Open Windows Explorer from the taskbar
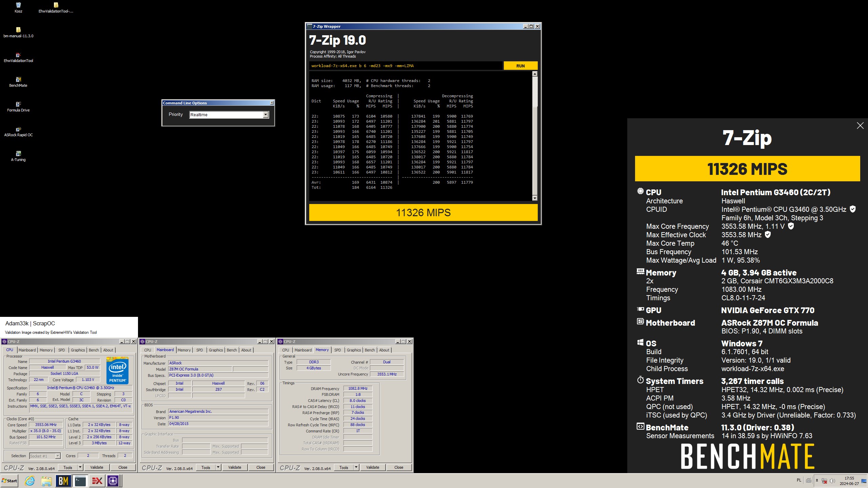The image size is (868, 488). [46, 481]
